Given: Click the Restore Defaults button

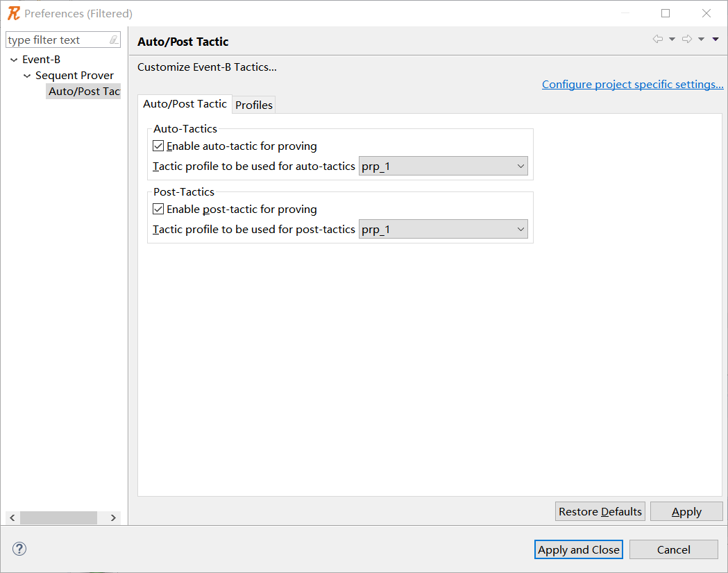Looking at the screenshot, I should (x=600, y=511).
